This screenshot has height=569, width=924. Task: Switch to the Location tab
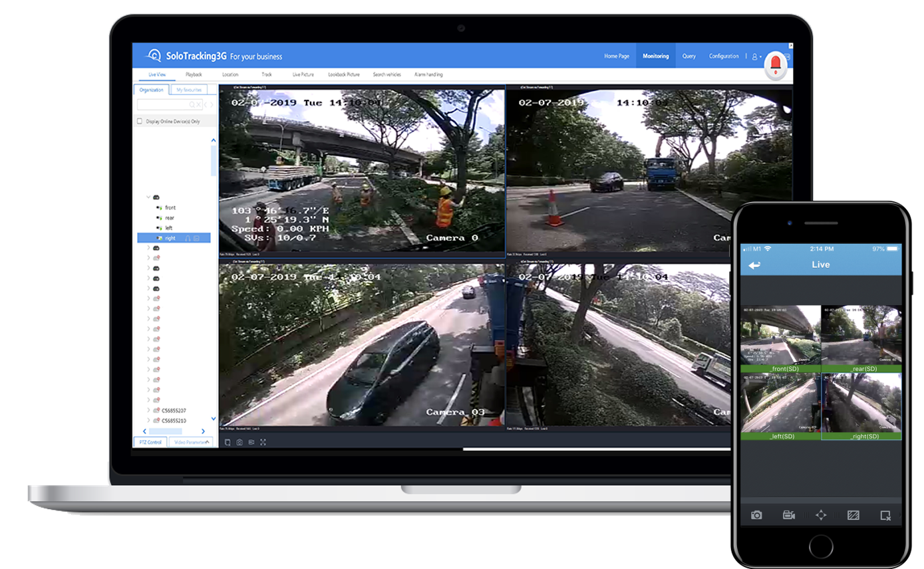click(x=230, y=74)
